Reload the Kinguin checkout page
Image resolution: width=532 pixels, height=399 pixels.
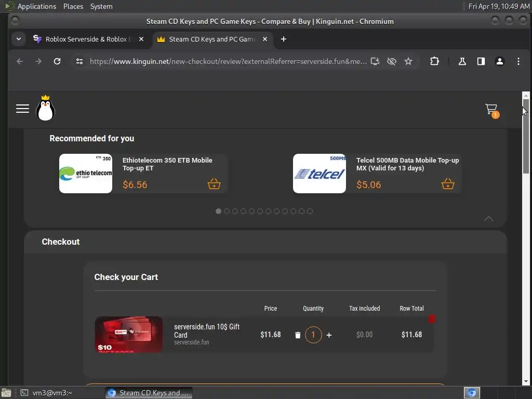57,61
